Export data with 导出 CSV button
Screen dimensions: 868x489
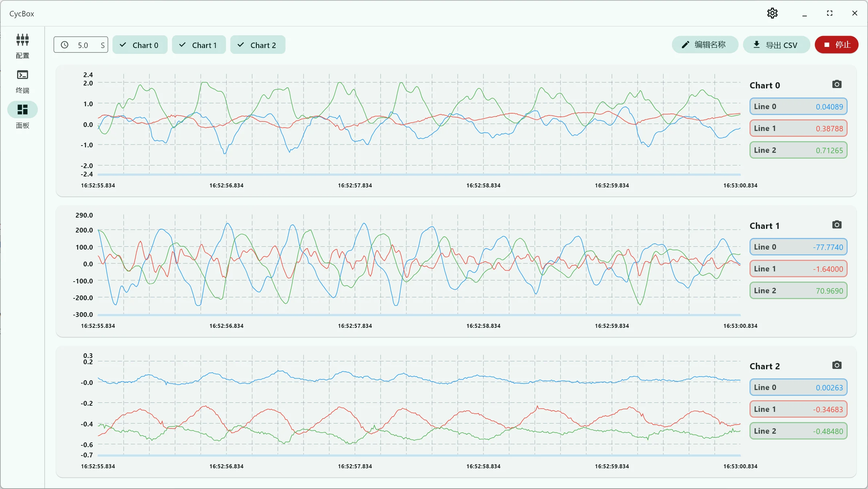coord(776,45)
